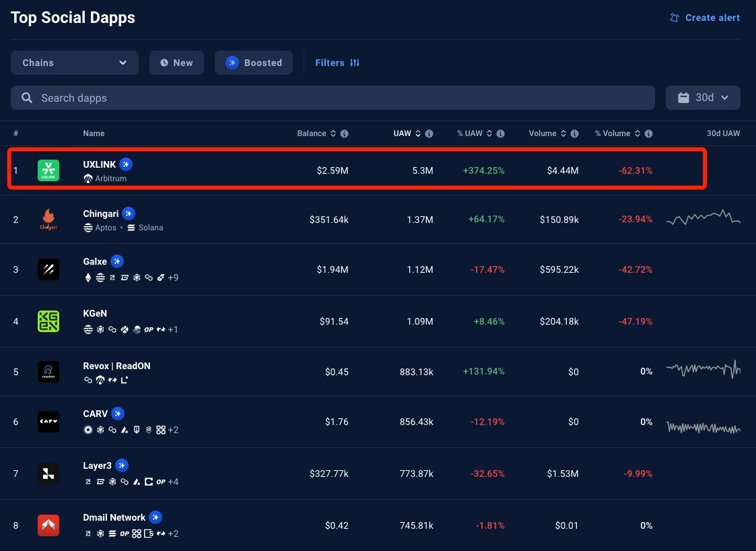Open the Chingari dapp page
This screenshot has height=551, width=756.
tap(101, 214)
